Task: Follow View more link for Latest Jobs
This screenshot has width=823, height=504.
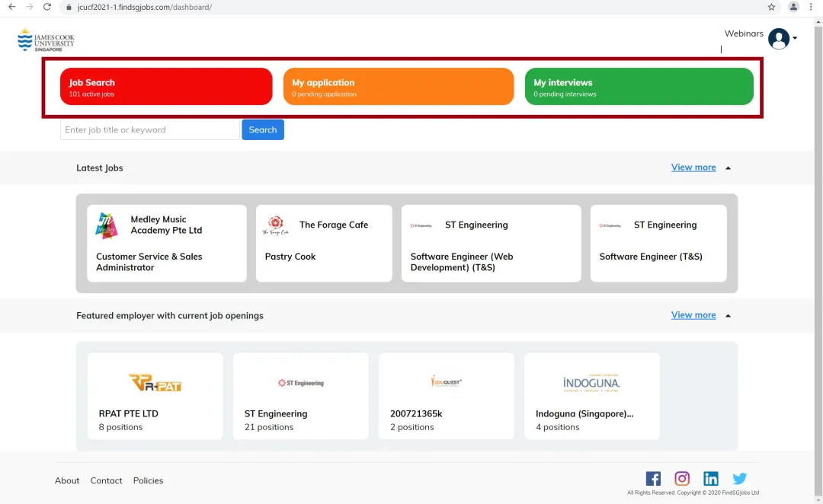Action: tap(693, 167)
